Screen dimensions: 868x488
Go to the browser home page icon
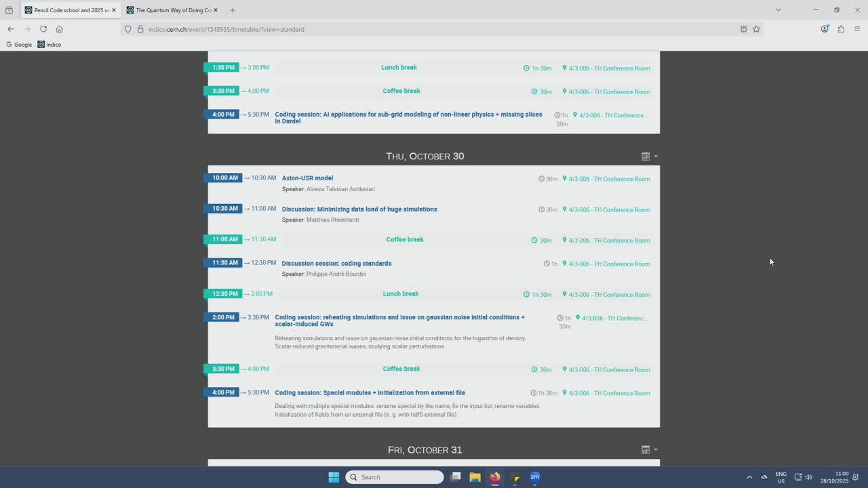click(60, 29)
